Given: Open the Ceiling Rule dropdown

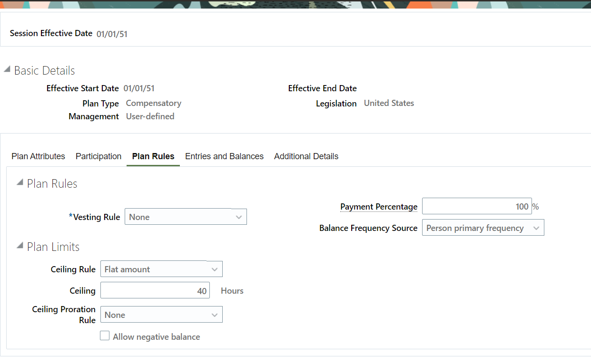Looking at the screenshot, I should [161, 269].
